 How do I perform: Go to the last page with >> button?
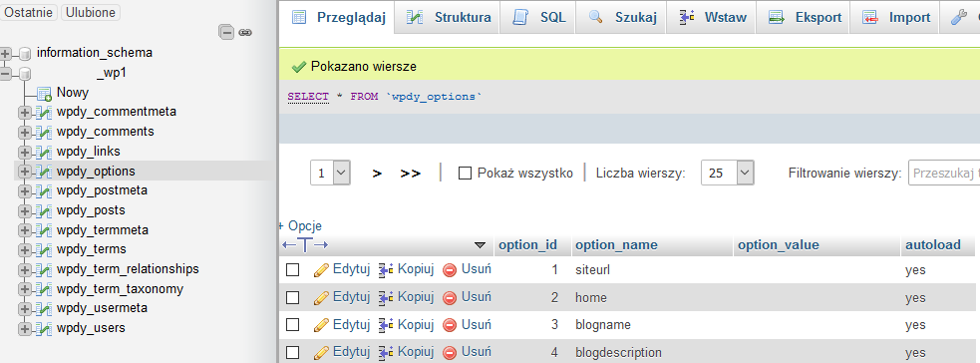[411, 174]
